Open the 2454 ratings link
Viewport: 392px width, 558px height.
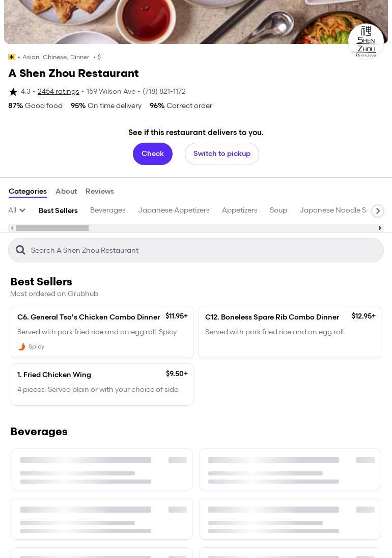59,92
